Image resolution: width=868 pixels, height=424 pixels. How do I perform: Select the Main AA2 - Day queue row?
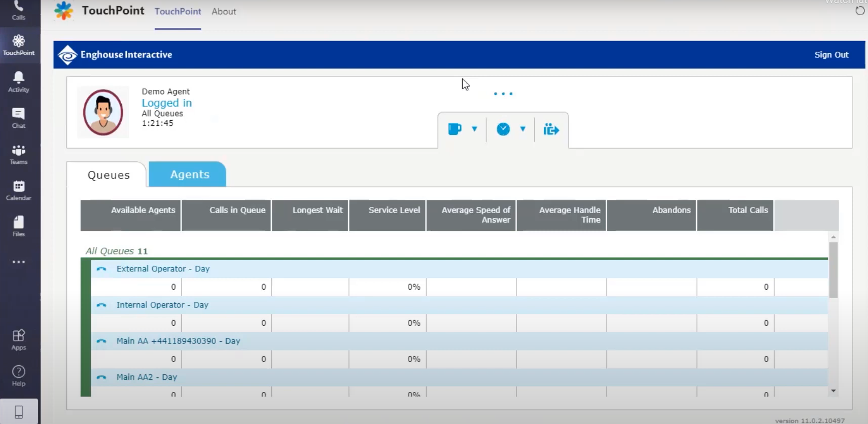pyautogui.click(x=459, y=377)
